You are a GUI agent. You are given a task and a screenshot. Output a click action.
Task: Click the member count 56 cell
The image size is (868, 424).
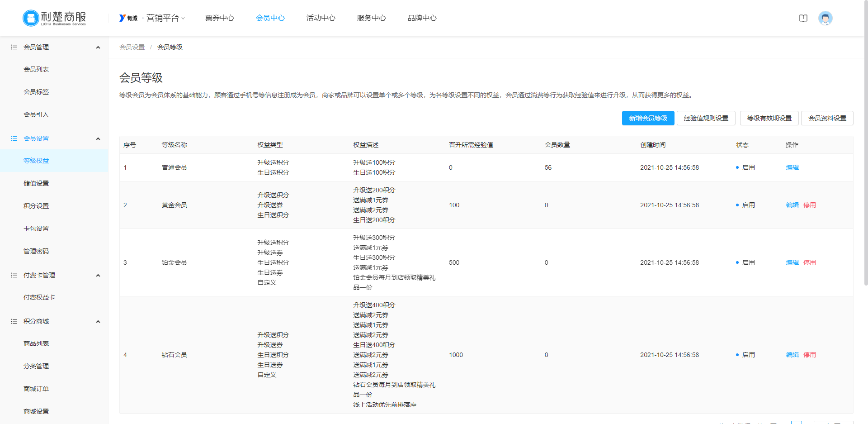click(548, 167)
